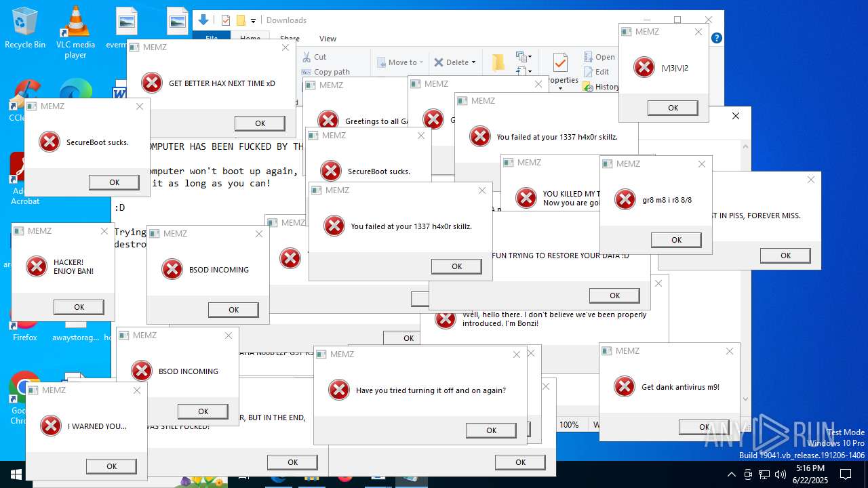This screenshot has height=488, width=868.
Task: Open the File tab in Explorer
Action: (x=212, y=39)
